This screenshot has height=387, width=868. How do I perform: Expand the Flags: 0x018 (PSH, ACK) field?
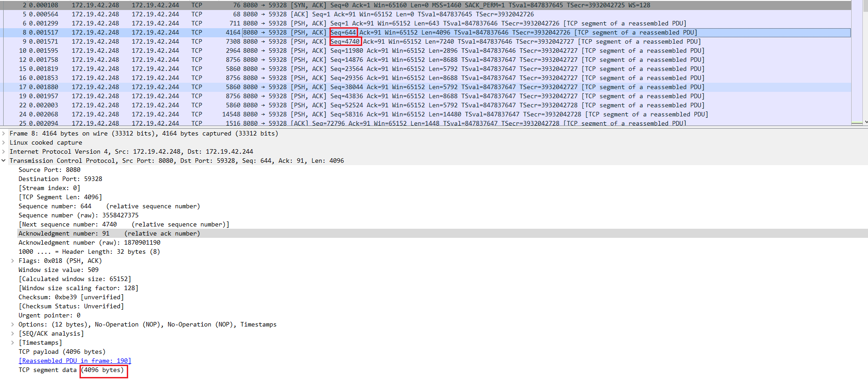[x=13, y=261]
